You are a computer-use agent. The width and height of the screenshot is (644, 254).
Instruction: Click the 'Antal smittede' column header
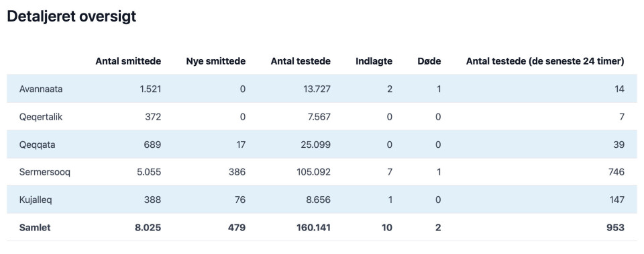128,61
